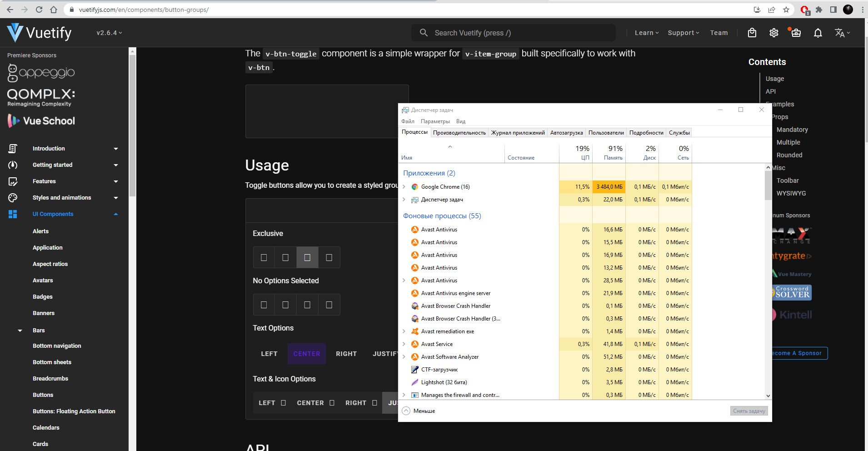
Task: Expand Google Chrome process group arrow
Action: click(404, 187)
